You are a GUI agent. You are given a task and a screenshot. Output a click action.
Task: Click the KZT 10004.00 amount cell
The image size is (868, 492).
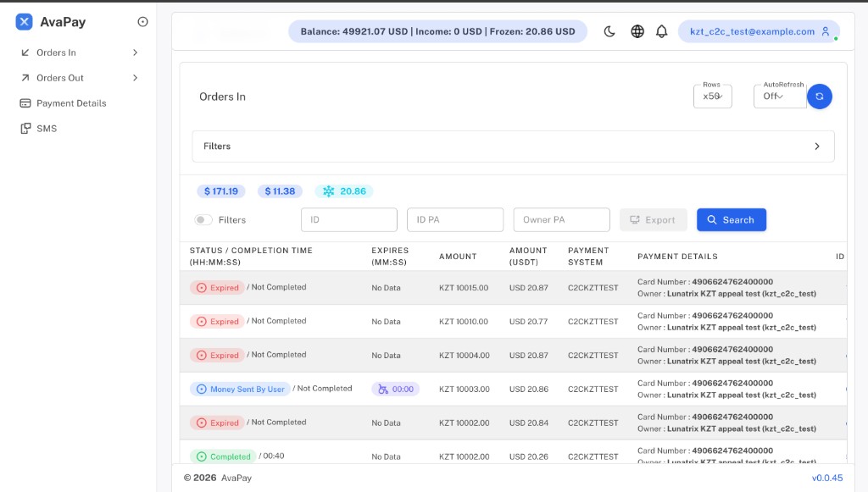click(x=465, y=356)
